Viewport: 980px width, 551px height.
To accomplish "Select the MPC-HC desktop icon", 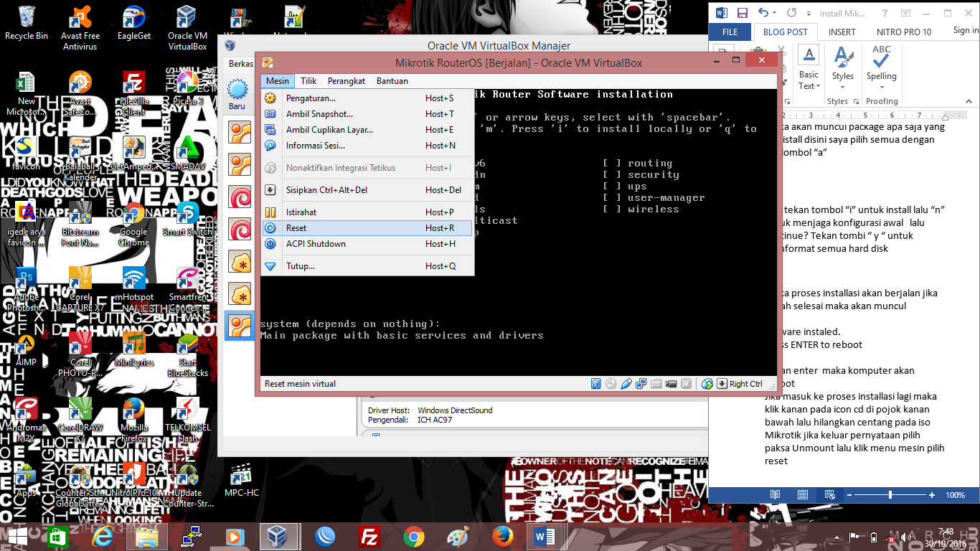I will [242, 481].
